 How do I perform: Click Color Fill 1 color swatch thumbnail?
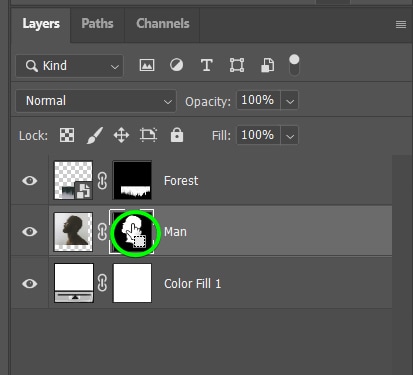(x=74, y=283)
